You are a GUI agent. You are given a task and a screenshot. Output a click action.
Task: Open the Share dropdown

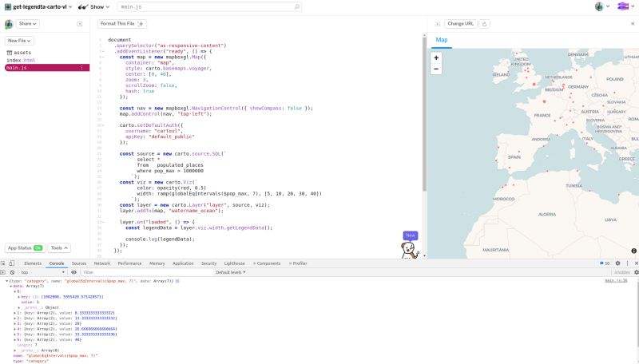[28, 24]
